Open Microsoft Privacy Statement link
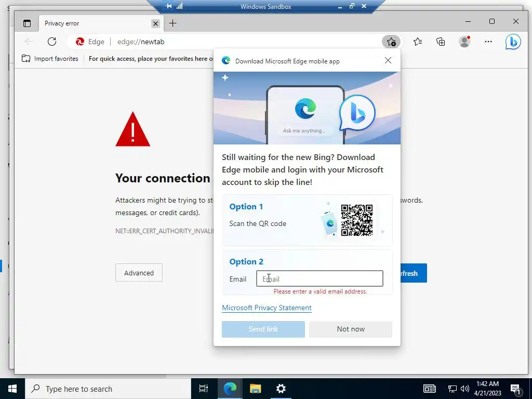 (x=267, y=308)
